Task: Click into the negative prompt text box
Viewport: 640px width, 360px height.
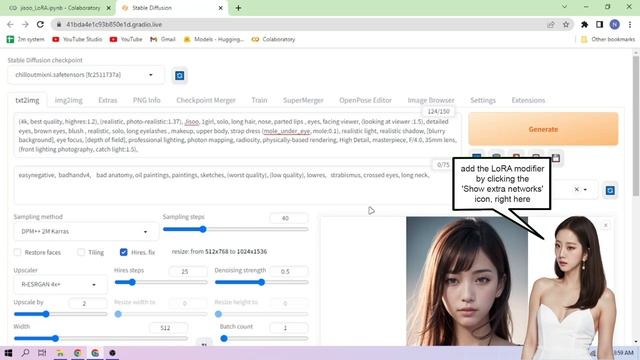Action: coord(233,185)
